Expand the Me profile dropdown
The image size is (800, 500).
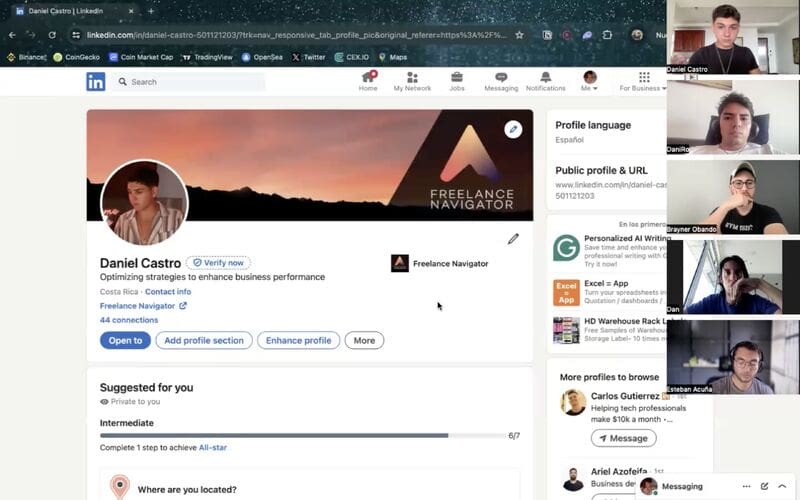coord(590,81)
